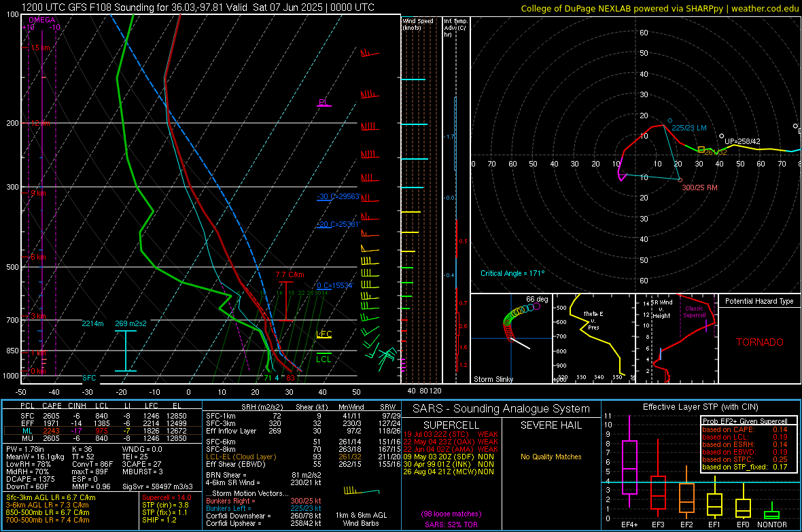Click the TORNADO hazard type text
The image size is (802, 532).
tap(760, 342)
